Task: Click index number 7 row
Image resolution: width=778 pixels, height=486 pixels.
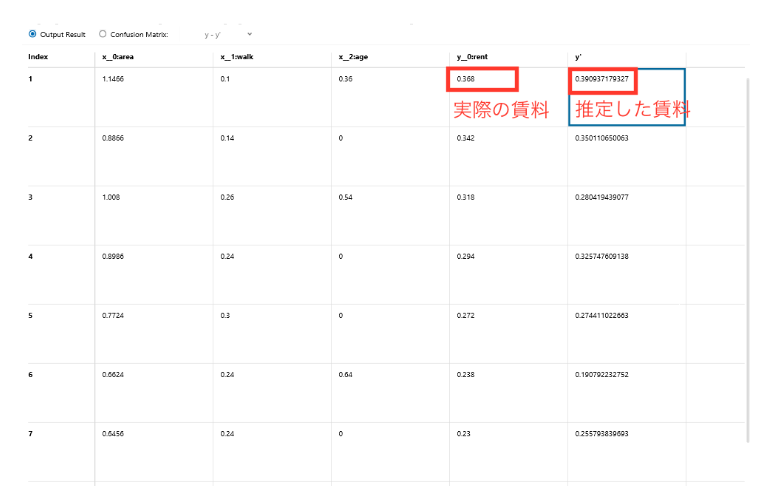Action: click(30, 433)
